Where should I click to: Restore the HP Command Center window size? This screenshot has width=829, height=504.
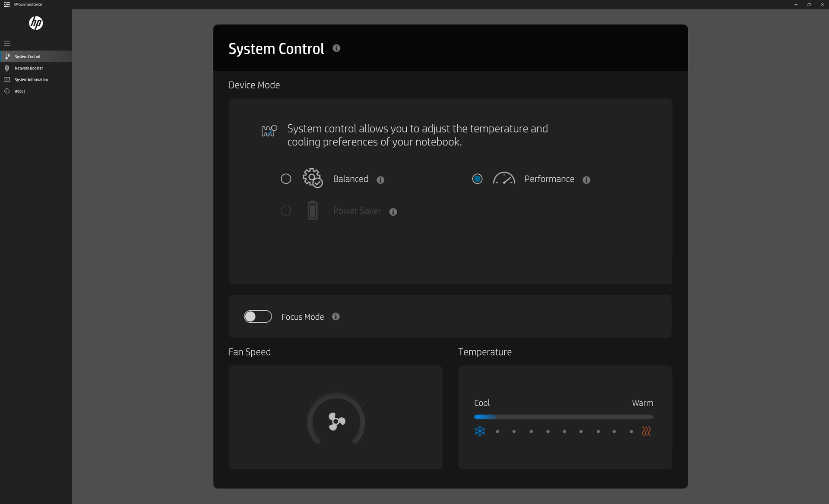coord(809,4)
